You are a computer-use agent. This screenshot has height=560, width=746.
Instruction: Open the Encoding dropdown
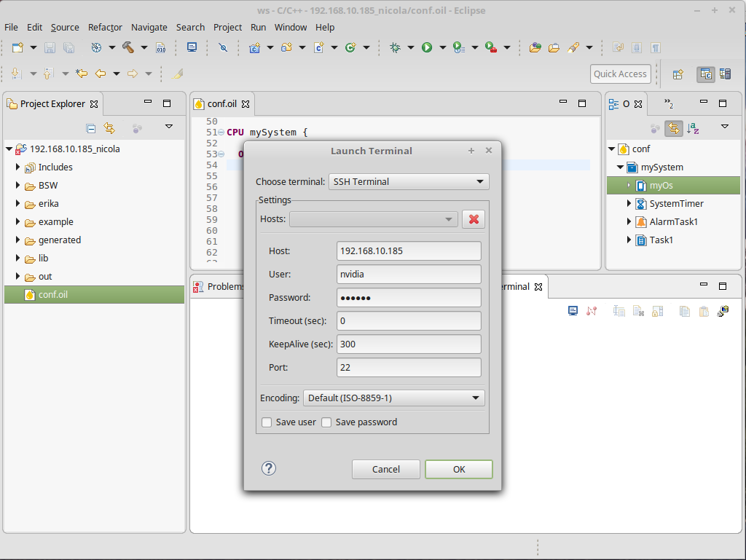[x=394, y=398]
